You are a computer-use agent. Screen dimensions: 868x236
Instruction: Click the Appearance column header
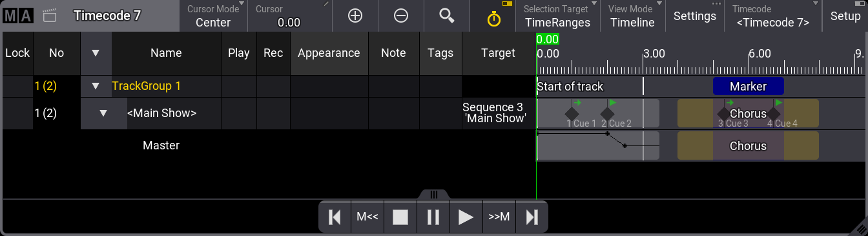pos(329,53)
